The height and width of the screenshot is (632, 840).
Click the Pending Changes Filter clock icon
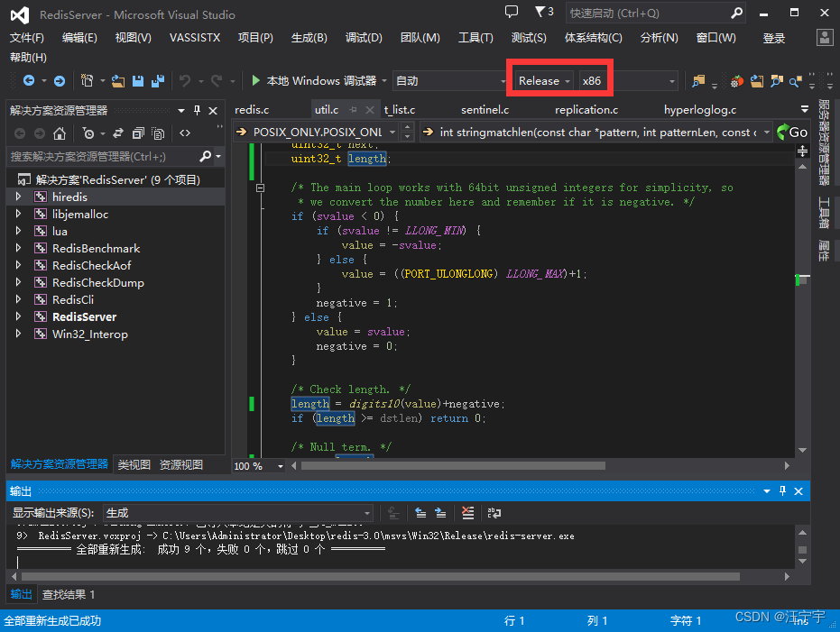click(88, 133)
